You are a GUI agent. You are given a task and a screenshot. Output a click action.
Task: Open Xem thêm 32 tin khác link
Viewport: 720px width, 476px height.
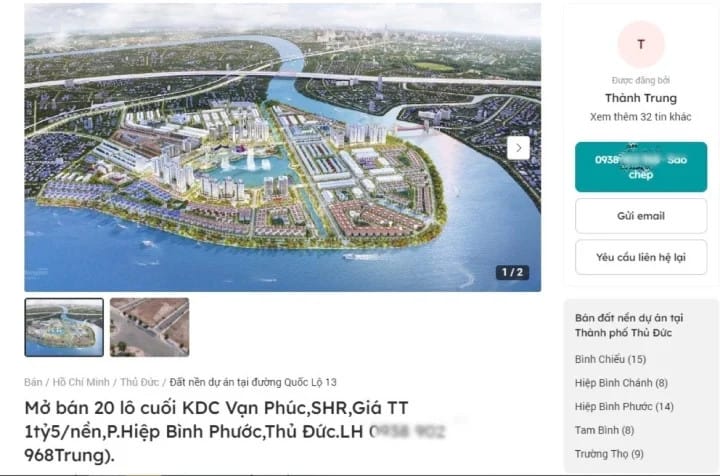(641, 117)
